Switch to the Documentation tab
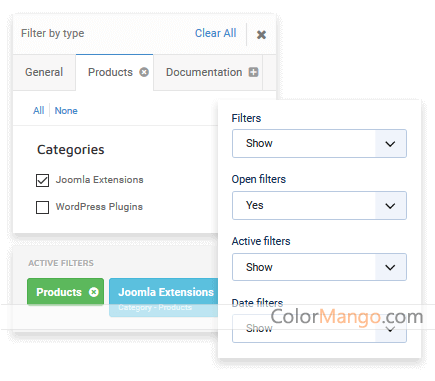435x381 pixels. click(208, 72)
